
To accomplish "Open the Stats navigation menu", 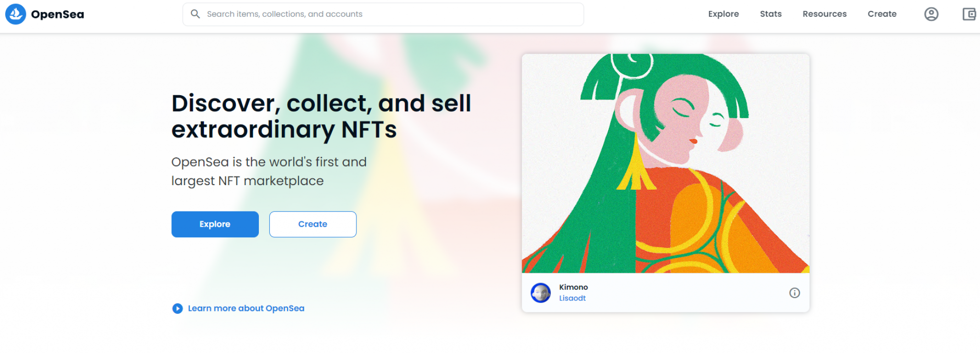I will (x=770, y=14).
